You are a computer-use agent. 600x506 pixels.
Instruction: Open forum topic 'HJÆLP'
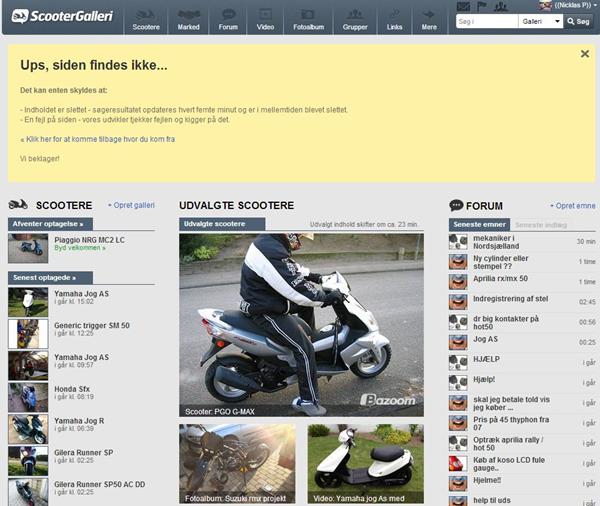click(486, 359)
